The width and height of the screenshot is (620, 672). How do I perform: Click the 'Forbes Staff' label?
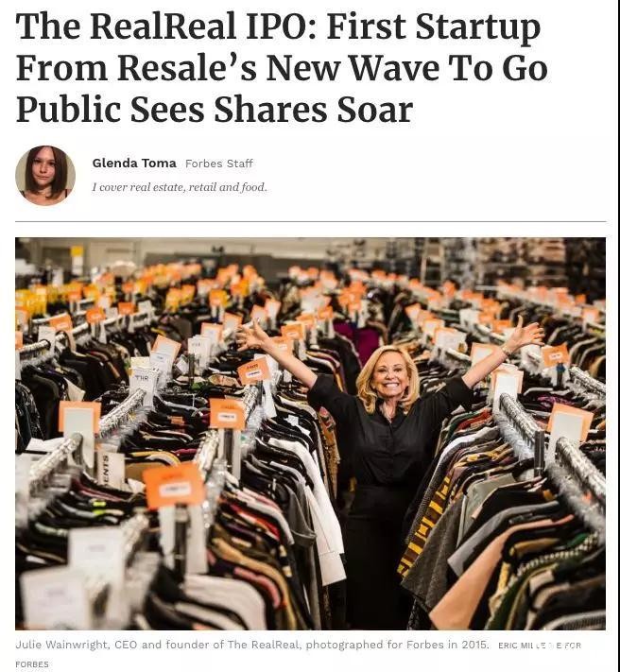[219, 164]
